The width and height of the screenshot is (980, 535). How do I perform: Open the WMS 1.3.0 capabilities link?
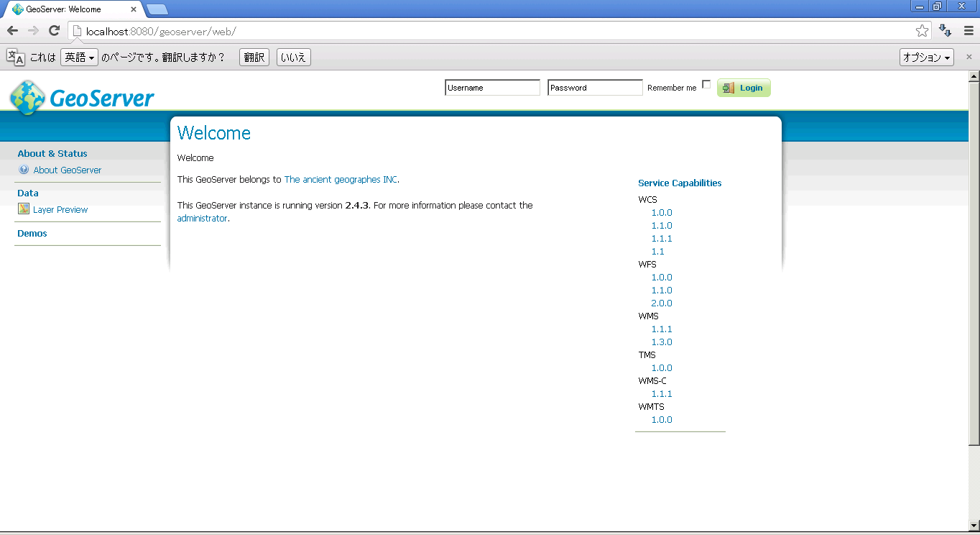pos(662,342)
